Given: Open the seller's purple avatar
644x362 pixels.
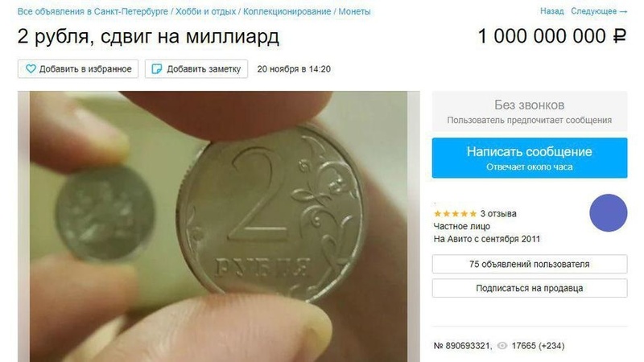Looking at the screenshot, I should [609, 213].
